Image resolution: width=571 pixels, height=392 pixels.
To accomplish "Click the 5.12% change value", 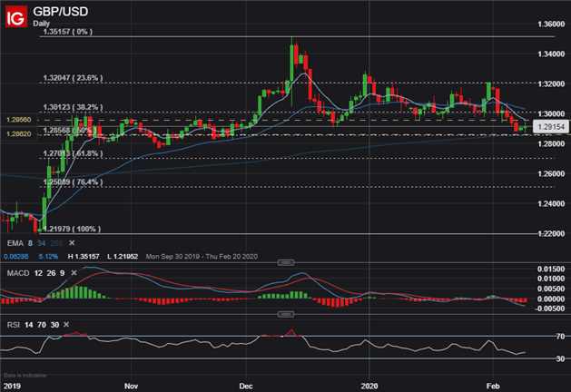I will tap(48, 257).
